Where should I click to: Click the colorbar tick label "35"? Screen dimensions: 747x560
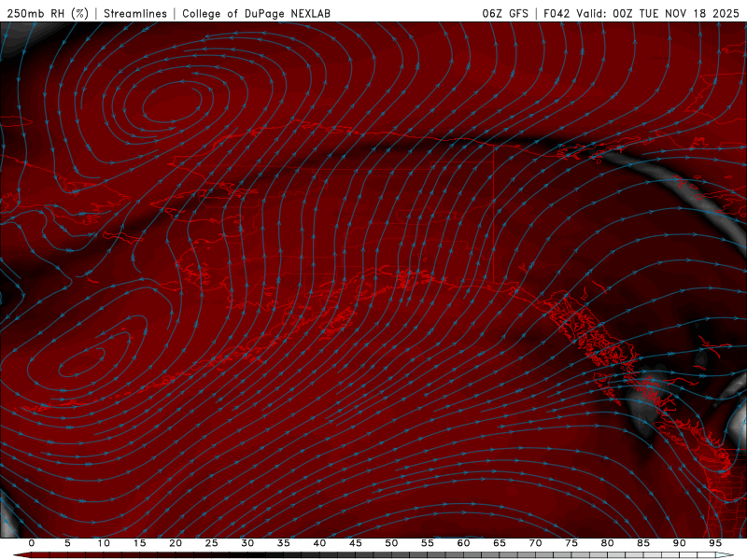284,543
